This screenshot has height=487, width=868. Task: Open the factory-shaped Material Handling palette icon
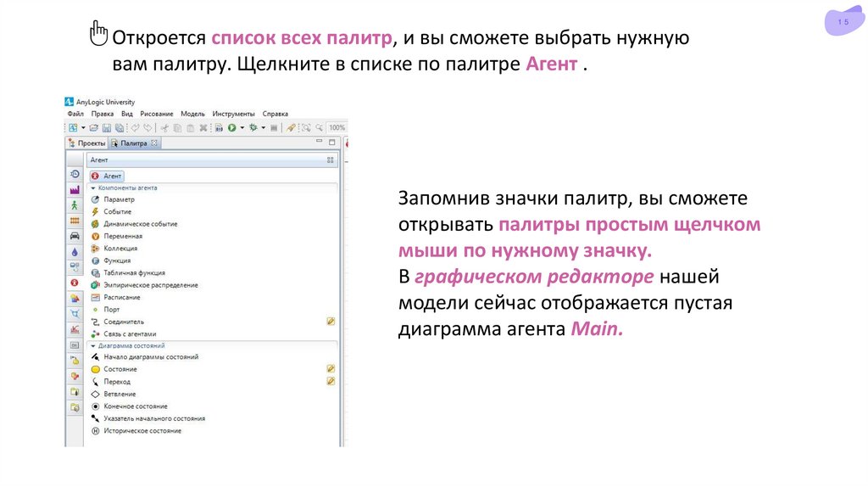(75, 189)
